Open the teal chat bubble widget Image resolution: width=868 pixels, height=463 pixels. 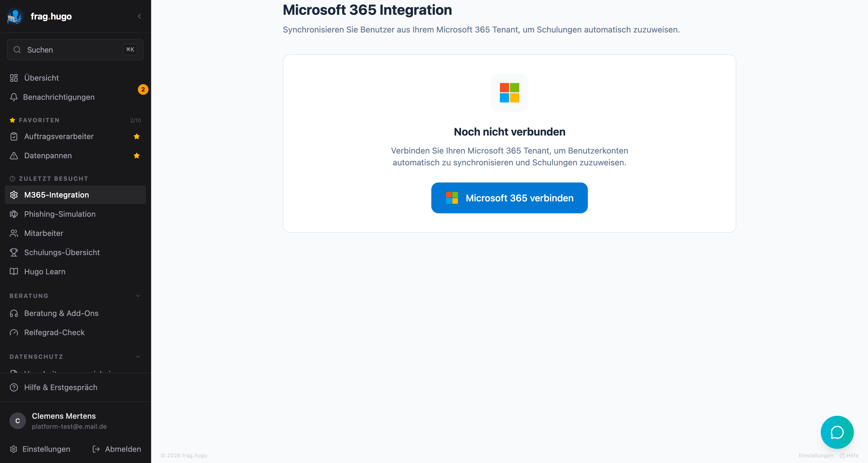point(837,432)
